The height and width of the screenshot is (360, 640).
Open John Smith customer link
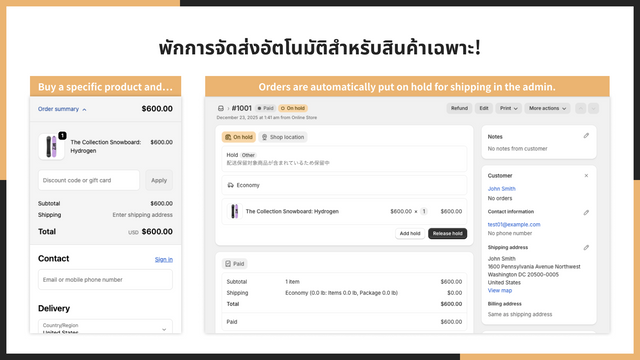[x=502, y=189]
